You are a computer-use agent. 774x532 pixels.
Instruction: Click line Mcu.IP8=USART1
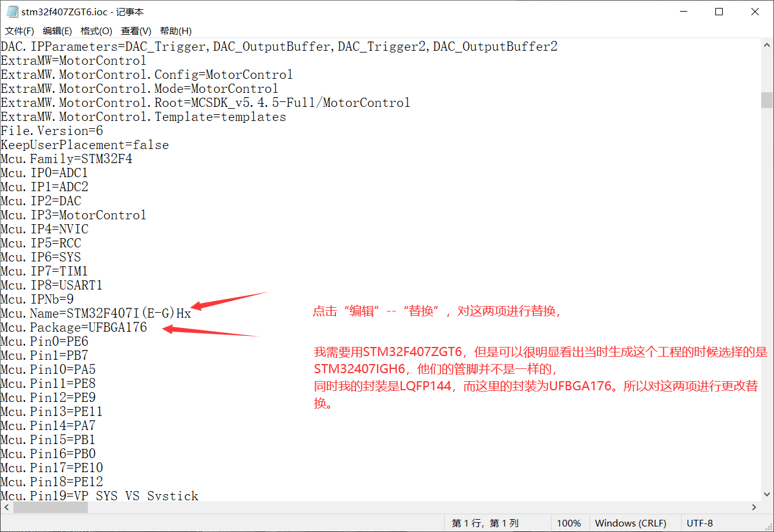[x=52, y=285]
